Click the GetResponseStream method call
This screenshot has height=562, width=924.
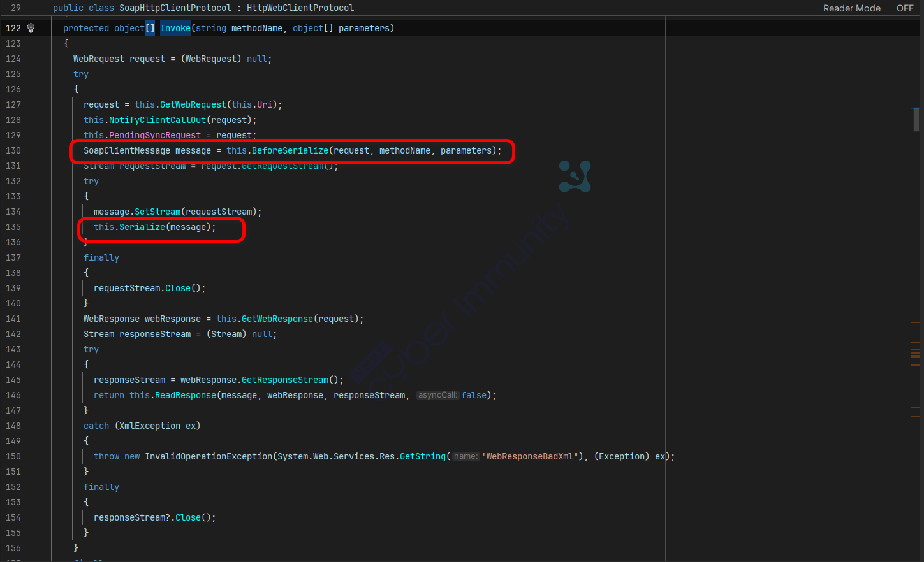click(285, 380)
